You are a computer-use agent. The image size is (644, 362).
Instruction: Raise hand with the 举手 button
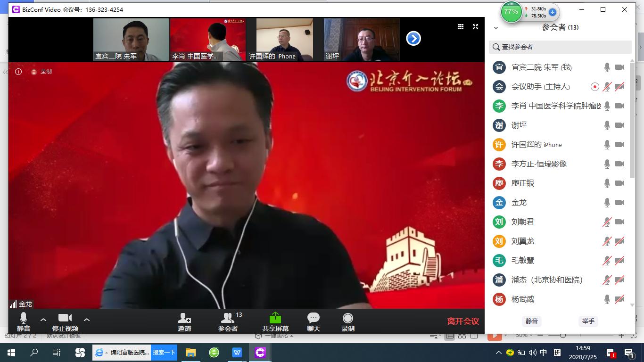tap(588, 321)
